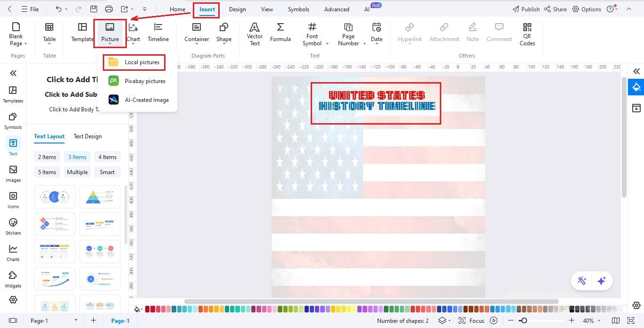Switch to the Design tab
The height and width of the screenshot is (328, 644).
pos(238,9)
